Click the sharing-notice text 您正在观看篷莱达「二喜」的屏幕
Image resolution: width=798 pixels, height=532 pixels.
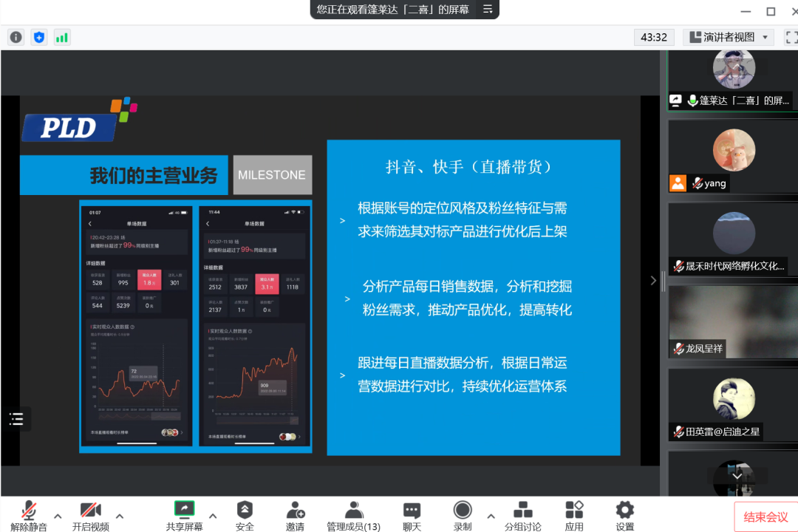pyautogui.click(x=392, y=9)
